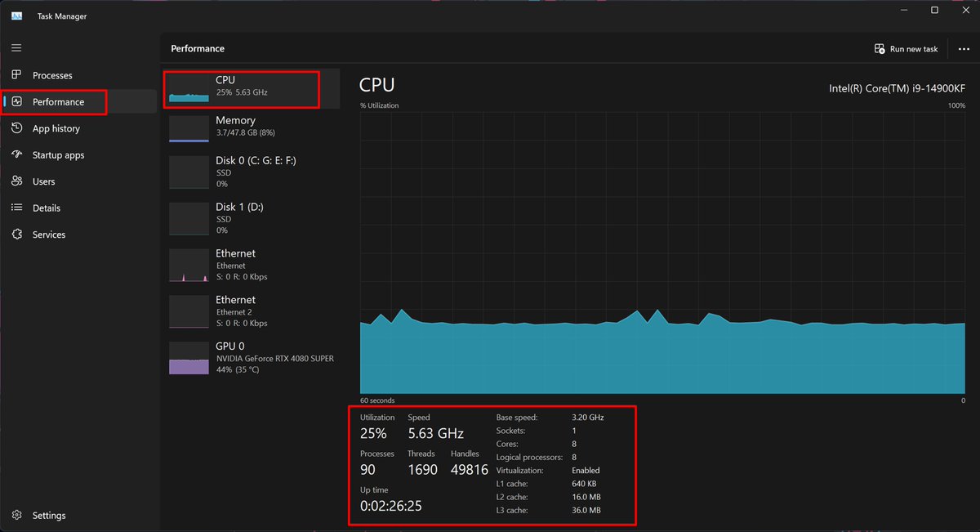Click the Settings gear icon
This screenshot has height=532, width=980.
tap(16, 516)
